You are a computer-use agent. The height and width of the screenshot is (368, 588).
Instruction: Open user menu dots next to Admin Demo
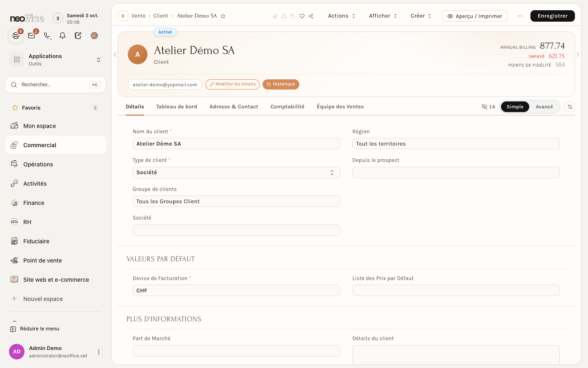(x=99, y=352)
